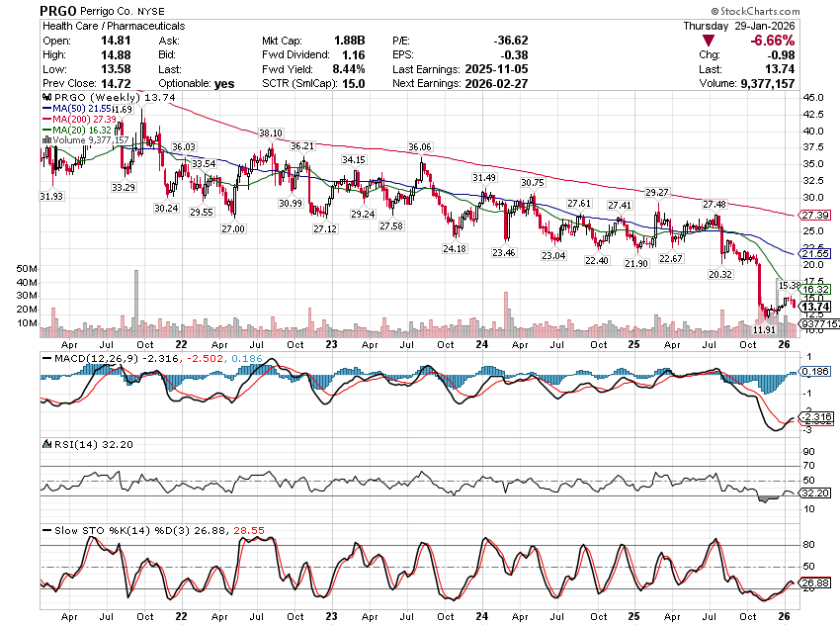This screenshot has width=840, height=626.
Task: Click the red 27.39 MA(200) axis tag
Action: click(x=815, y=215)
